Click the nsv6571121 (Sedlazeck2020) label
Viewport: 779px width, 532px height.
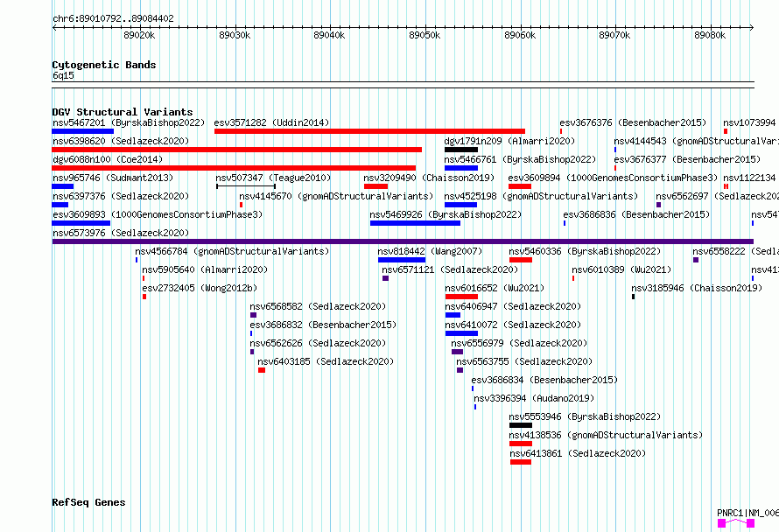pyautogui.click(x=450, y=269)
